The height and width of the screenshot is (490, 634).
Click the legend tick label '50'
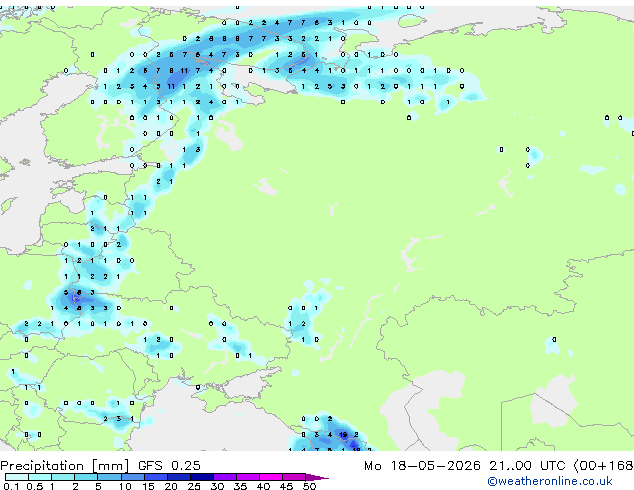(309, 486)
